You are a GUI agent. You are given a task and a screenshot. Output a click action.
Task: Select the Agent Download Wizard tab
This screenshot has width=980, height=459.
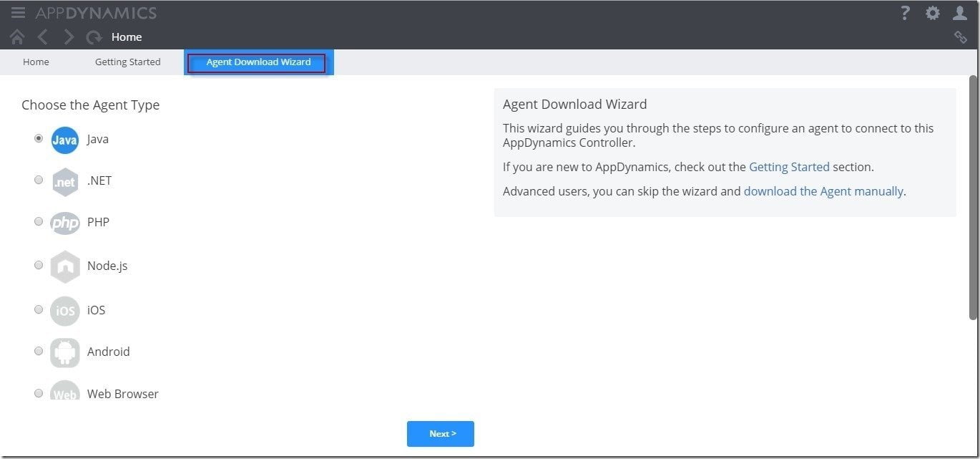coord(258,62)
